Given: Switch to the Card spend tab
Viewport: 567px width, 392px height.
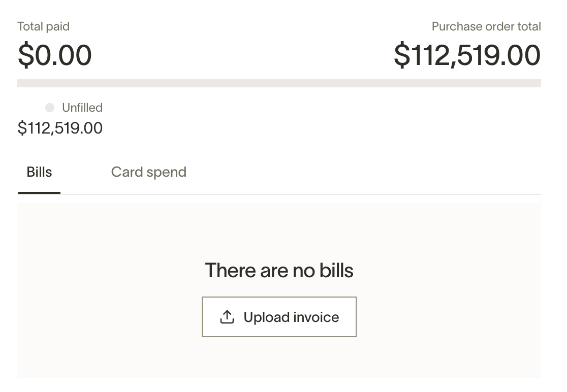Looking at the screenshot, I should [x=149, y=172].
